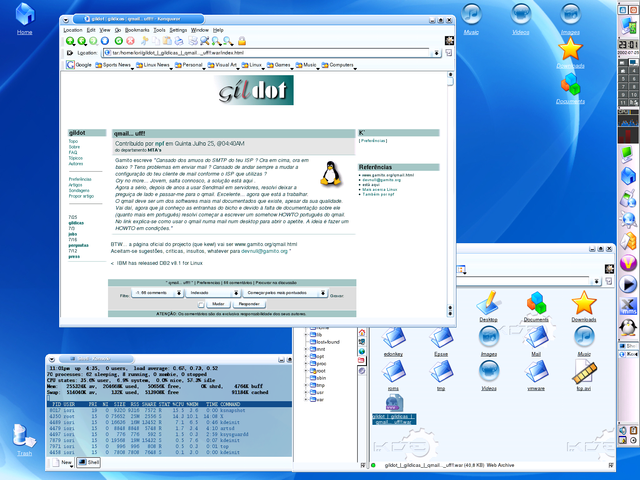Click the Preferências link under K'
The image size is (640, 480).
click(373, 141)
